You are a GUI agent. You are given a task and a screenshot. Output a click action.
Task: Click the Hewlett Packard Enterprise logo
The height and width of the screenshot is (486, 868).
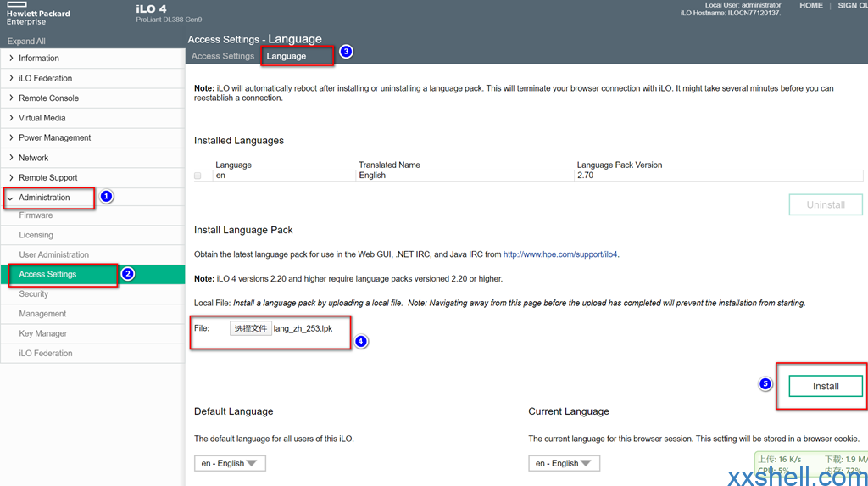(37, 14)
